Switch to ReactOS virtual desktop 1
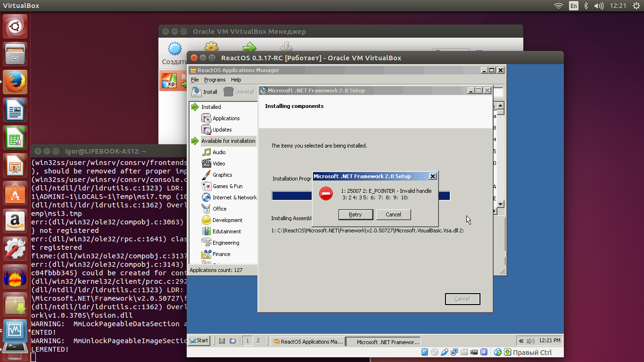The height and width of the screenshot is (362, 644). [x=248, y=341]
